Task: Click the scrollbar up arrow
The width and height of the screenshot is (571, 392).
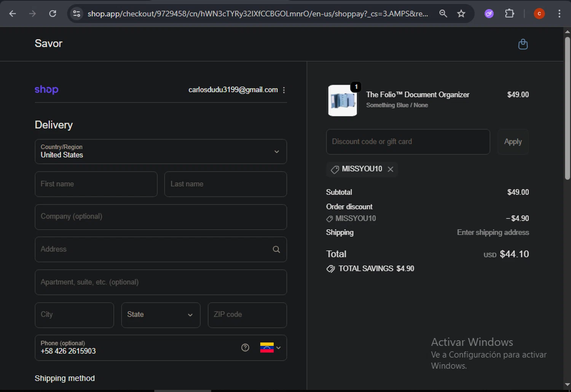Action: tap(567, 32)
